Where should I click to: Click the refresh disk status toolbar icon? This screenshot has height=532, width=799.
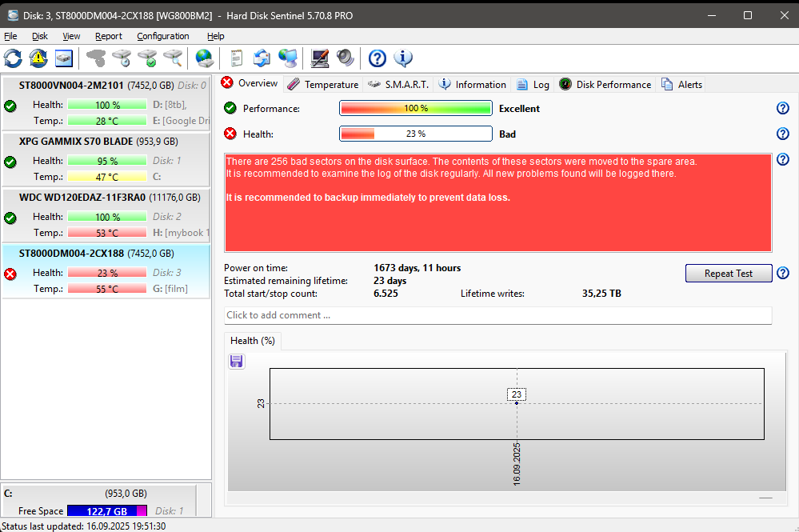(14, 58)
